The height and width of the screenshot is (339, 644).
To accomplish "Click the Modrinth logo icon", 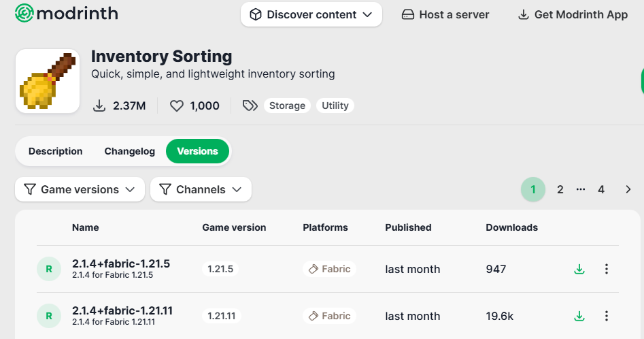I will (x=24, y=14).
